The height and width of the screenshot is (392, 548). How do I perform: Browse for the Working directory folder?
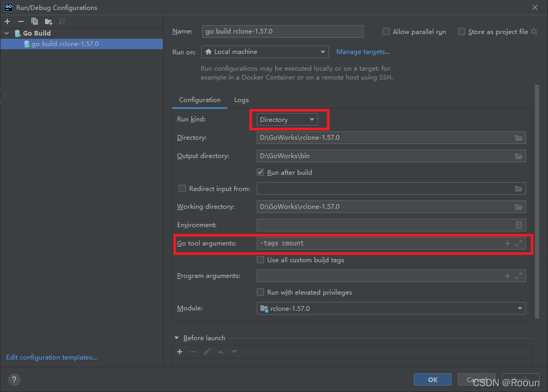coord(518,207)
